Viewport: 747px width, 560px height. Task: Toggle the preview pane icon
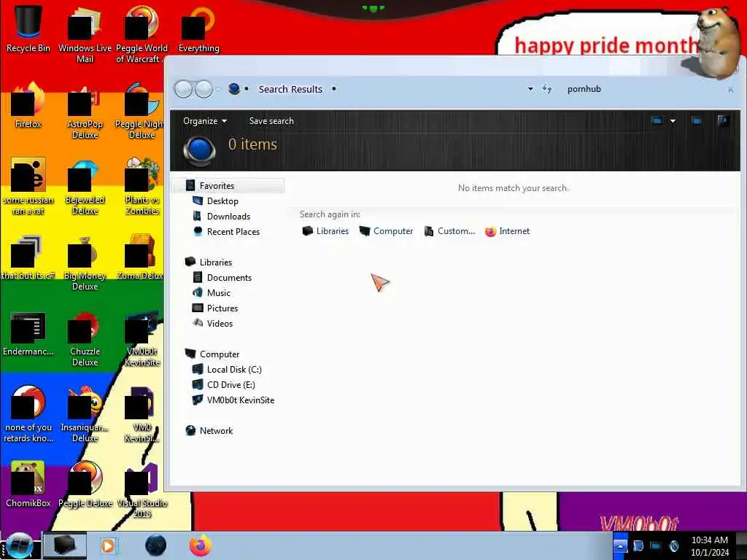pyautogui.click(x=697, y=121)
